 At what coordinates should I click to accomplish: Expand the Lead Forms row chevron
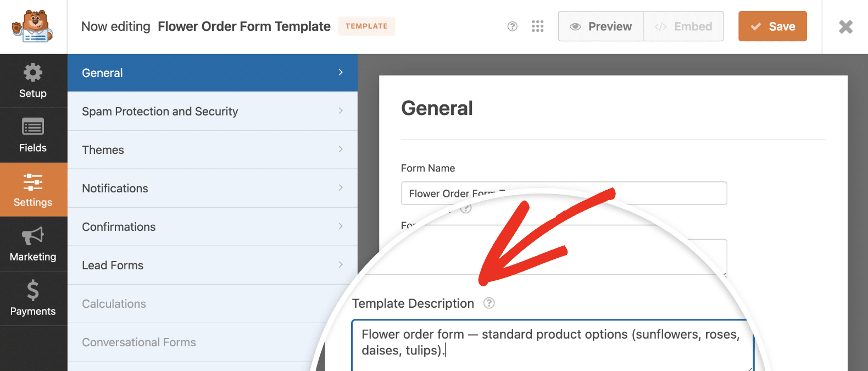click(341, 264)
